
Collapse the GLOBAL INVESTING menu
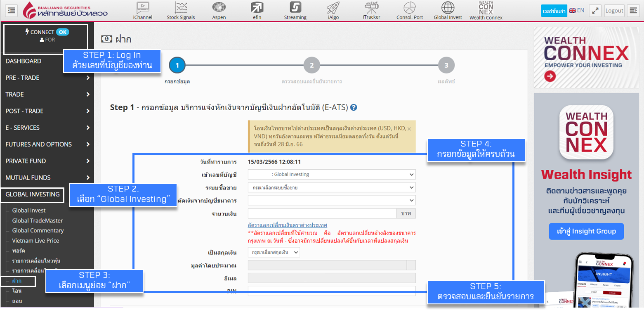33,194
